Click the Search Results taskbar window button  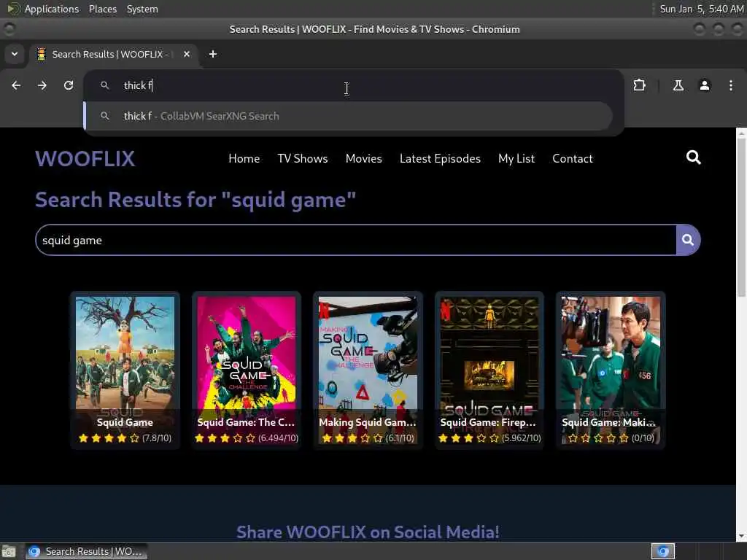coord(86,551)
